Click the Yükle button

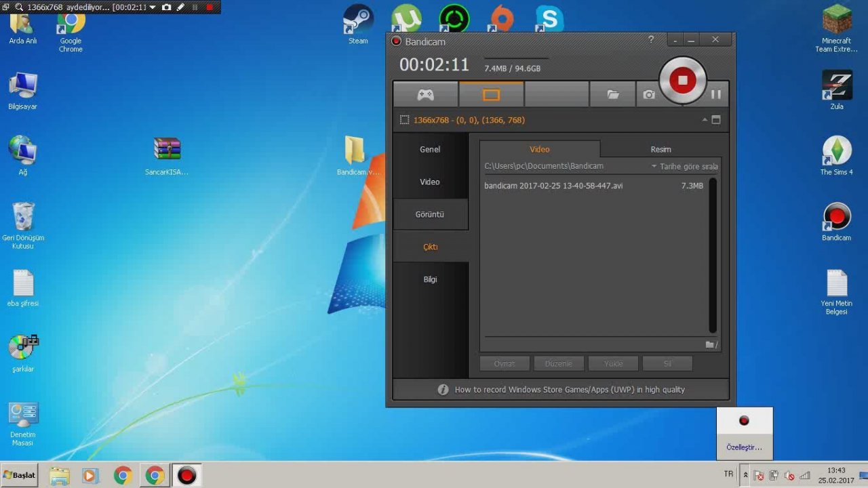613,363
